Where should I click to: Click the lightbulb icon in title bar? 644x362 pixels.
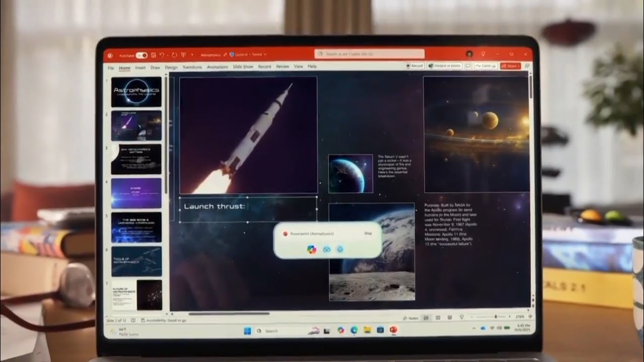click(483, 54)
